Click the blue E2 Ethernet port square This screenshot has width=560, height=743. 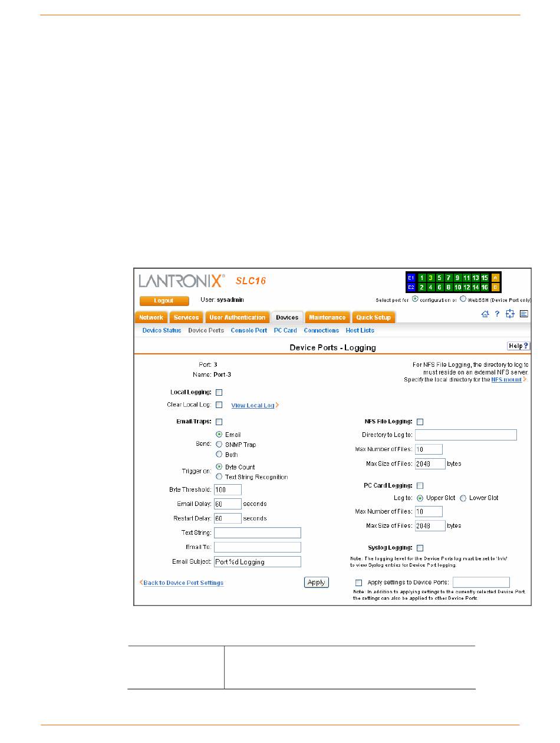[411, 287]
